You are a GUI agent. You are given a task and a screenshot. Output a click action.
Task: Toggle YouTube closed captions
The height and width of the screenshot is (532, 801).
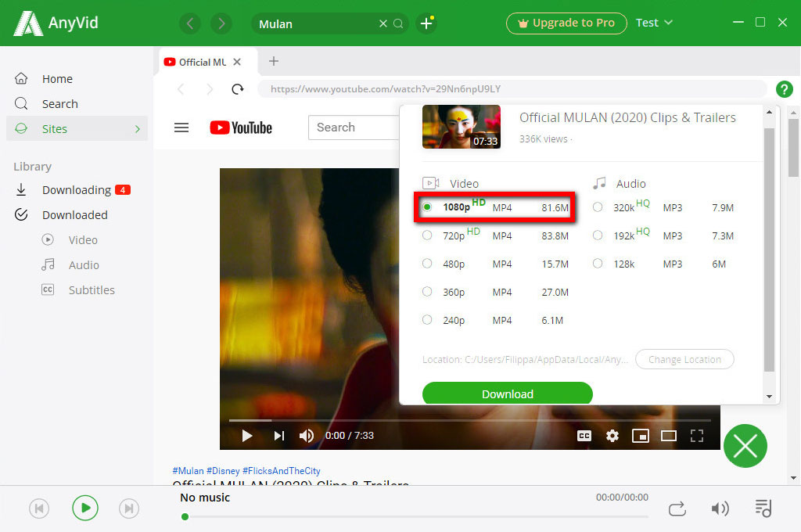tap(584, 436)
